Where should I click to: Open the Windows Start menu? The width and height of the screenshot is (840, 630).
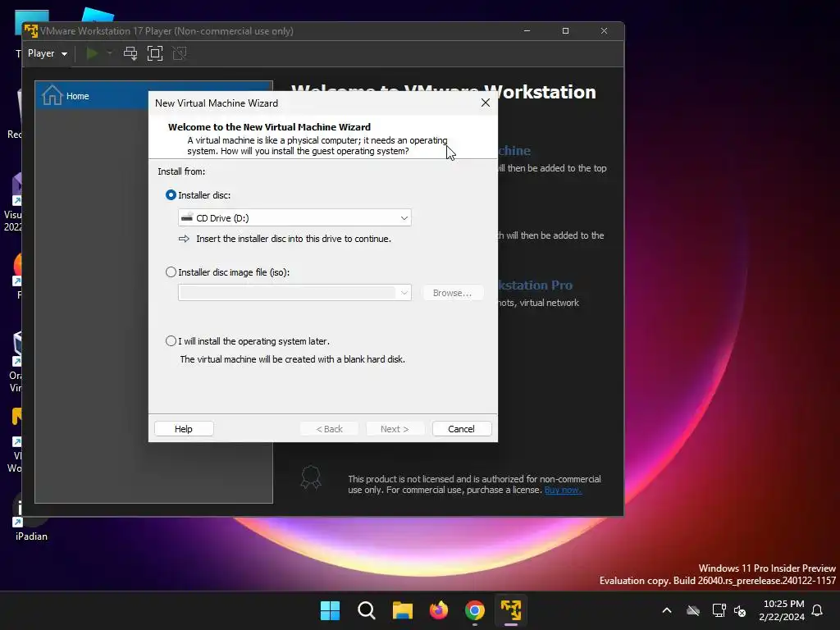click(330, 610)
